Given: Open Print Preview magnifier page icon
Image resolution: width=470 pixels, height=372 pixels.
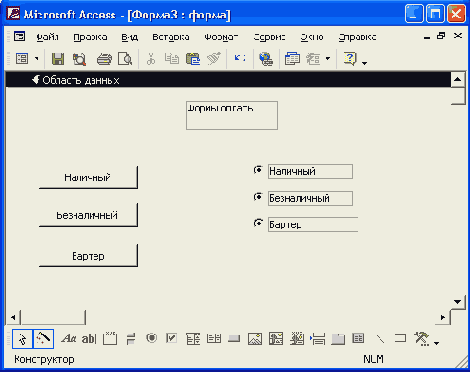Looking at the screenshot, I should 125,59.
